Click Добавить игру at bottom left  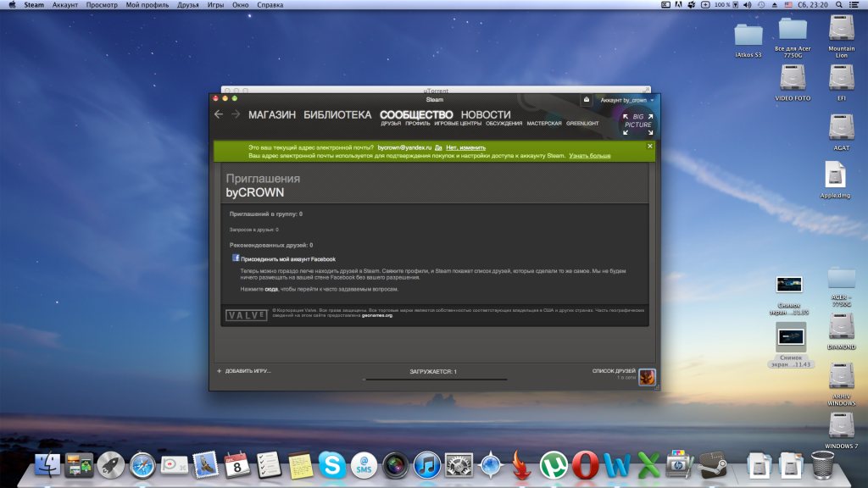coord(244,371)
